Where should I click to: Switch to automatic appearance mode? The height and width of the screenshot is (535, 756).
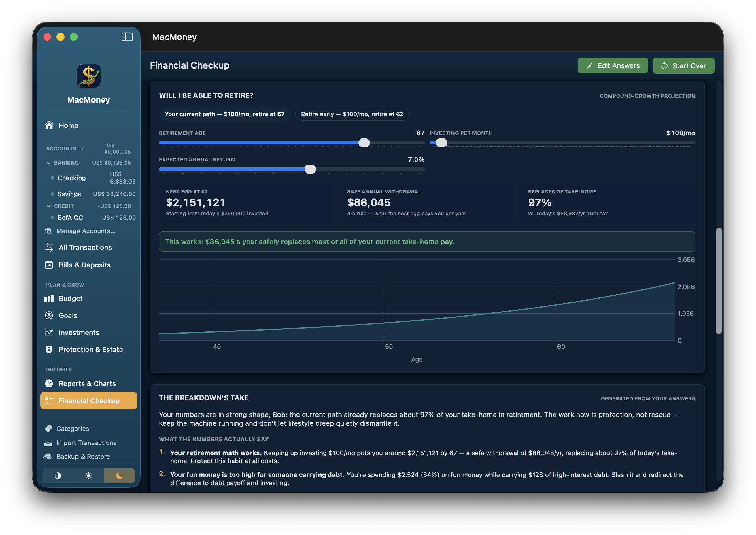point(58,476)
